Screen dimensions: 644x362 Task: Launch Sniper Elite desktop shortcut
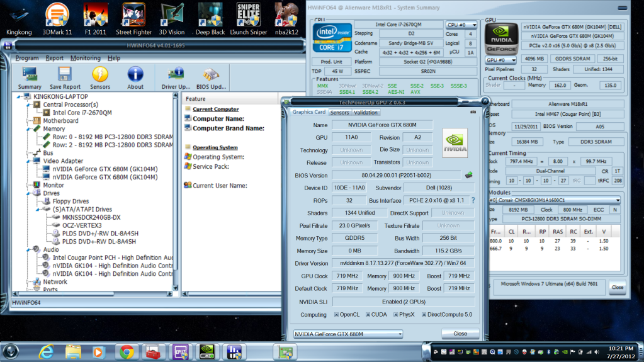[249, 20]
